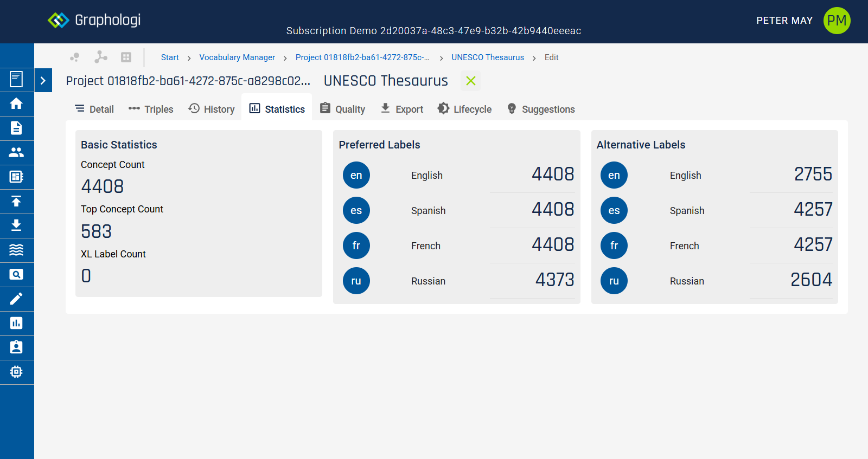Viewport: 868px width, 459px height.
Task: Click the en badge under Alternative Labels
Action: (x=614, y=175)
